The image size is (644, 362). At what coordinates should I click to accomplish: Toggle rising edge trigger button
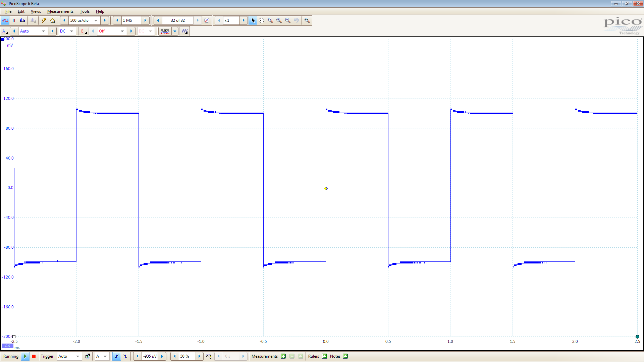(x=116, y=356)
